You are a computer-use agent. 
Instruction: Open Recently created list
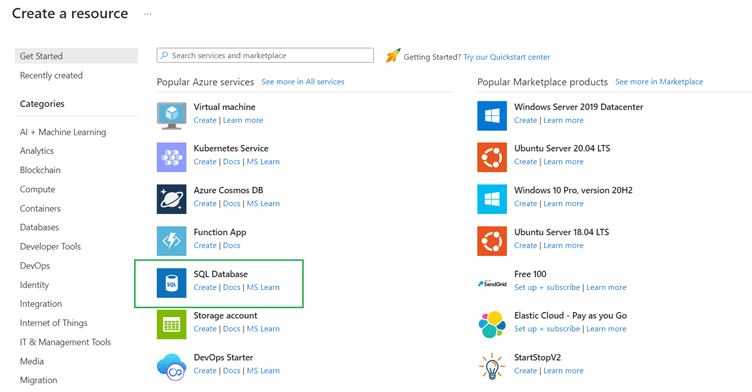pyautogui.click(x=51, y=75)
